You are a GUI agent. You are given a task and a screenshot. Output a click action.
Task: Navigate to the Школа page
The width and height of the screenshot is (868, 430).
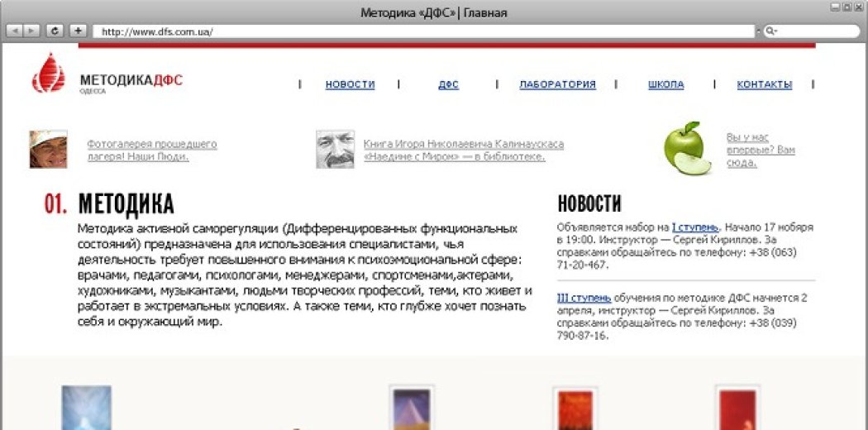[x=665, y=84]
